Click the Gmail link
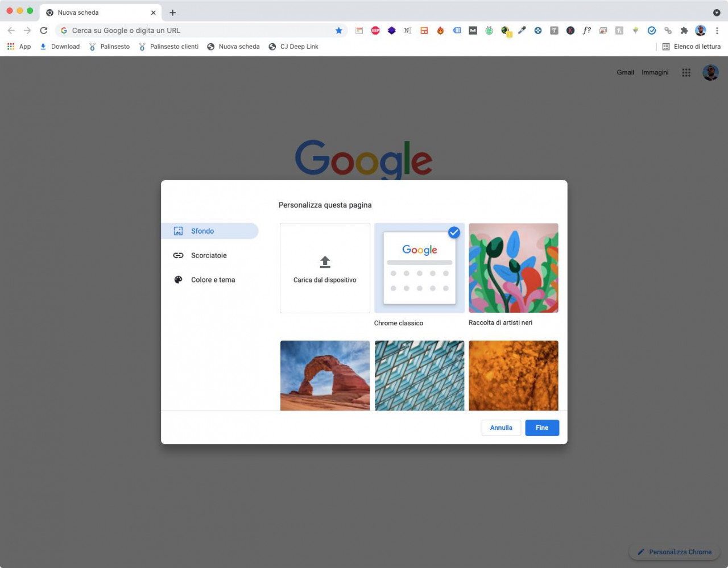 pos(625,72)
